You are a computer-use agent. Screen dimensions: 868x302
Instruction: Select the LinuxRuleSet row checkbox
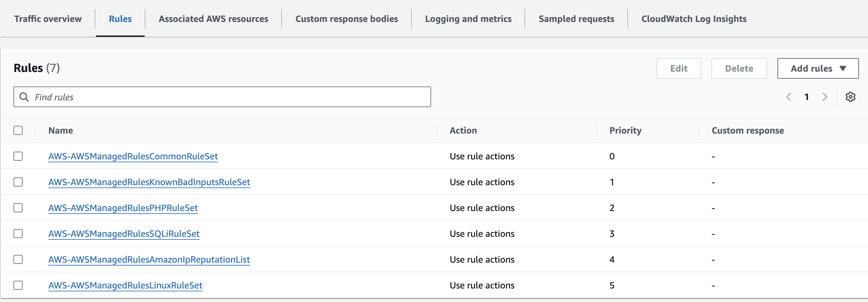[18, 285]
